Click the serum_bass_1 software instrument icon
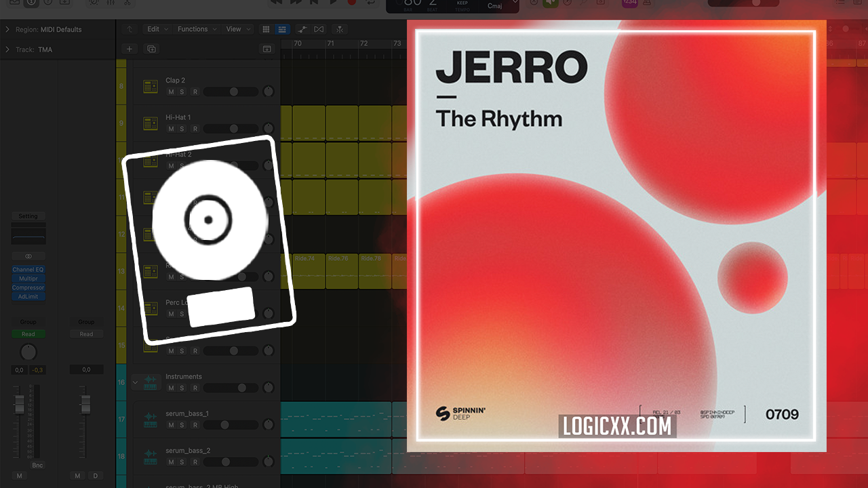Viewport: 868px width, 488px height. coord(151,420)
